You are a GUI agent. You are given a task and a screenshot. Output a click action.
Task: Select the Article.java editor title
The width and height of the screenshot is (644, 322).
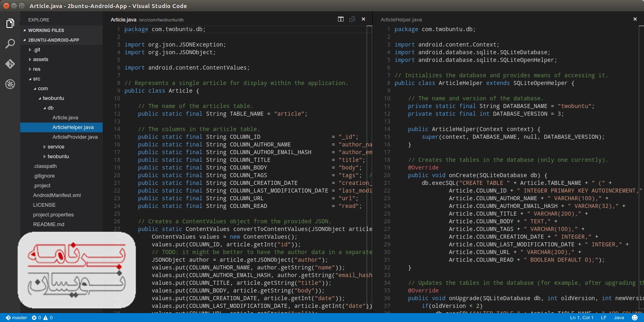(123, 19)
